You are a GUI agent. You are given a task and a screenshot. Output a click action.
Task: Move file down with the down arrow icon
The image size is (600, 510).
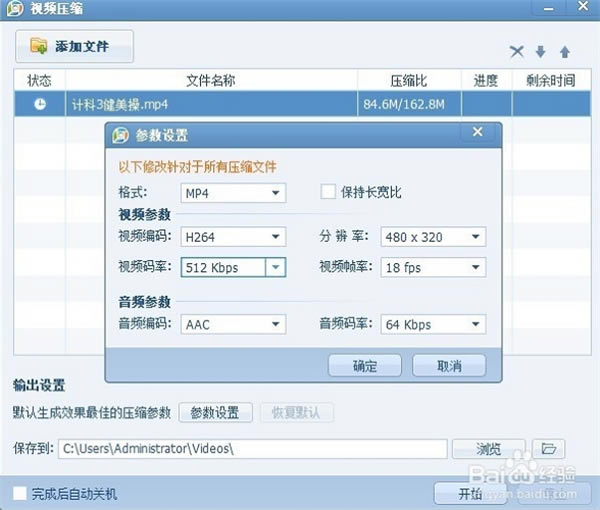click(x=540, y=52)
